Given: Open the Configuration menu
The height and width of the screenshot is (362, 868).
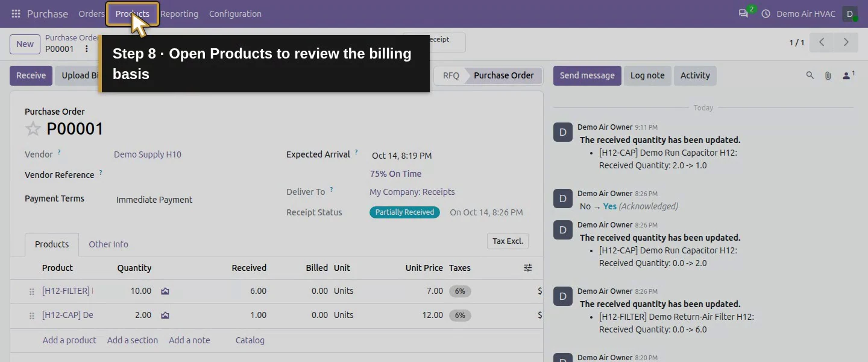Looking at the screenshot, I should (235, 14).
